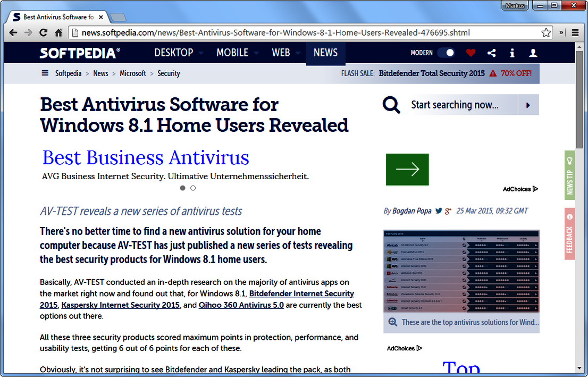Image resolution: width=588 pixels, height=377 pixels.
Task: Click the info icon in the top navbar
Action: tap(512, 53)
